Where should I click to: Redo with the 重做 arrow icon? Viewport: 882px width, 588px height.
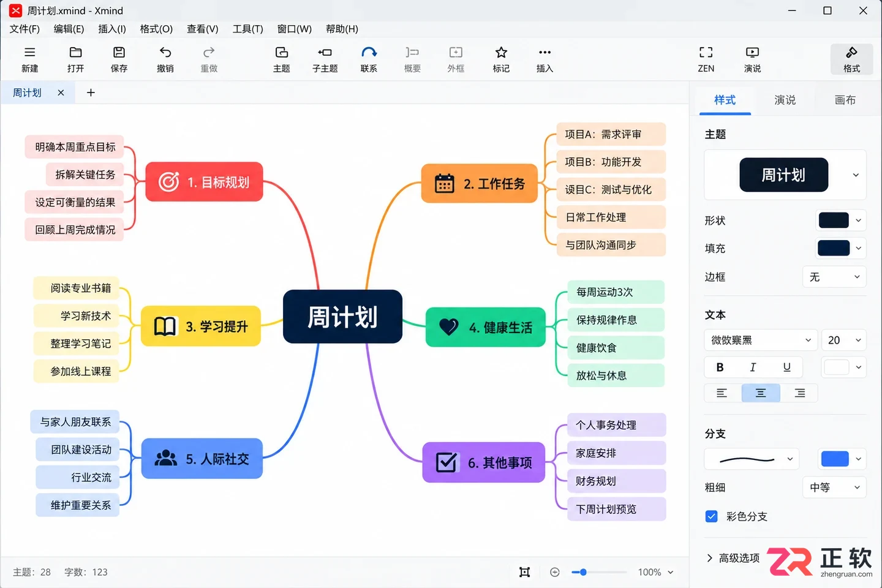click(209, 53)
